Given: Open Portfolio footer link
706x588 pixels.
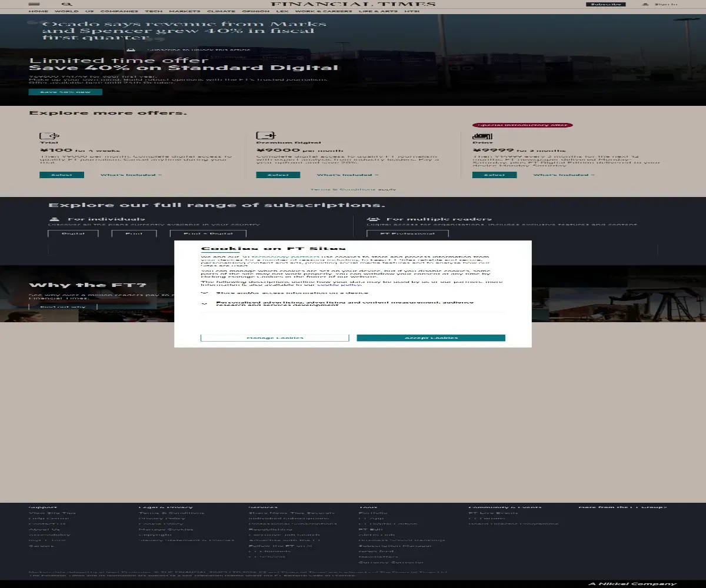Looking at the screenshot, I should (373, 513).
